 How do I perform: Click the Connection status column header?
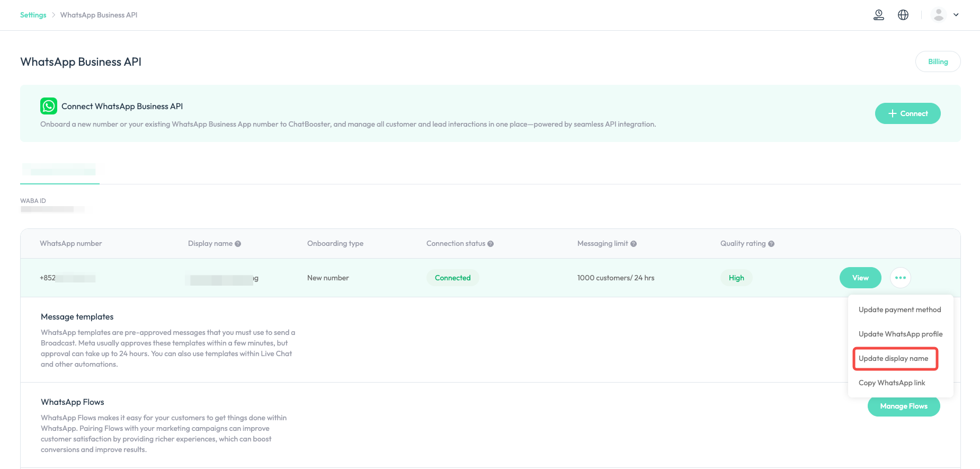coord(456,244)
